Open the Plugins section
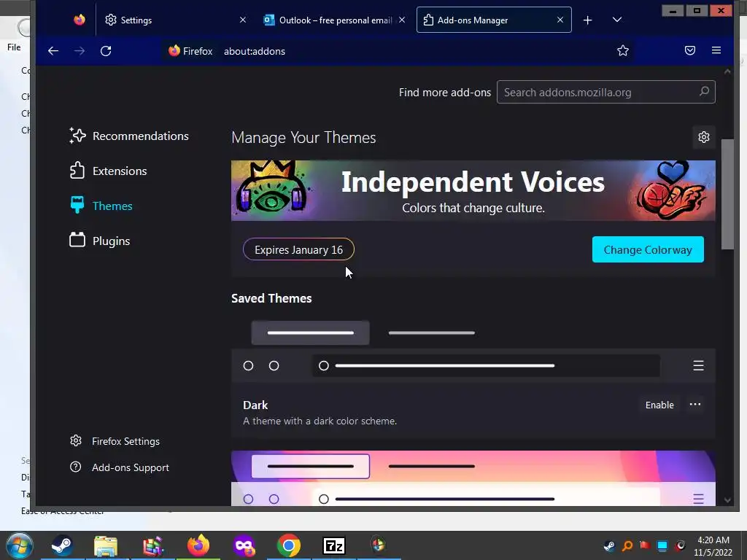The width and height of the screenshot is (747, 560). click(99, 241)
